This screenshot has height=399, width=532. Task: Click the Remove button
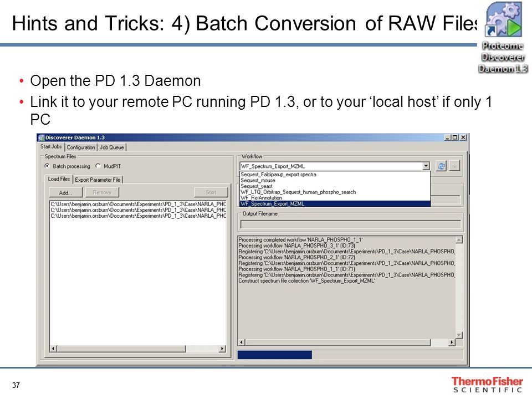[102, 192]
